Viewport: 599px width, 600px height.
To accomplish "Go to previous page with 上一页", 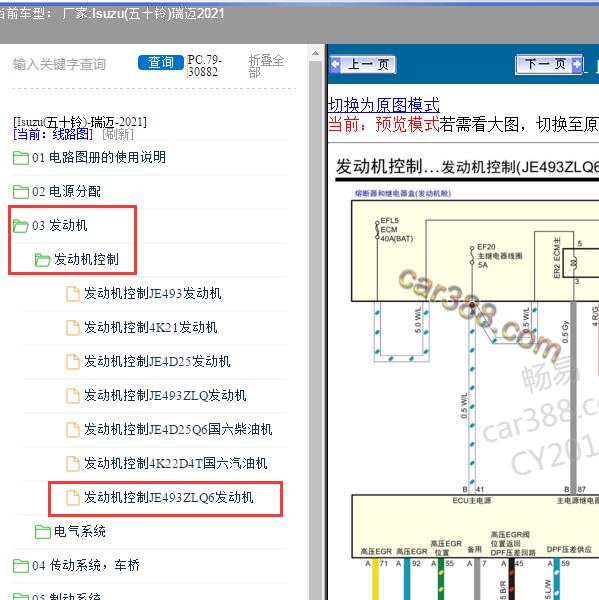I will click(x=362, y=64).
